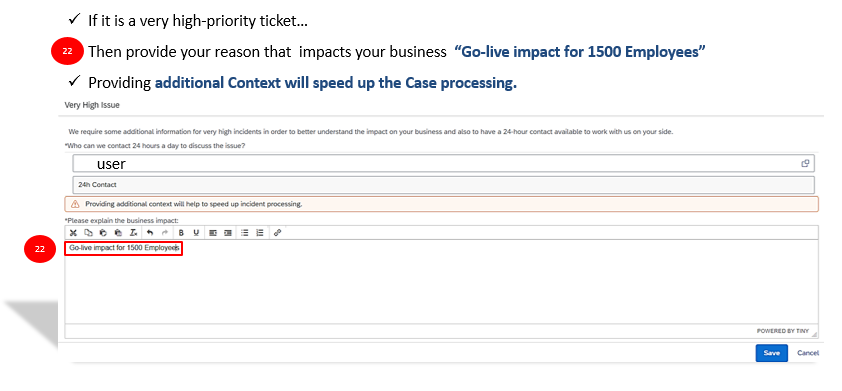Open value help icon in user field
This screenshot has width=842, height=391.
click(805, 163)
